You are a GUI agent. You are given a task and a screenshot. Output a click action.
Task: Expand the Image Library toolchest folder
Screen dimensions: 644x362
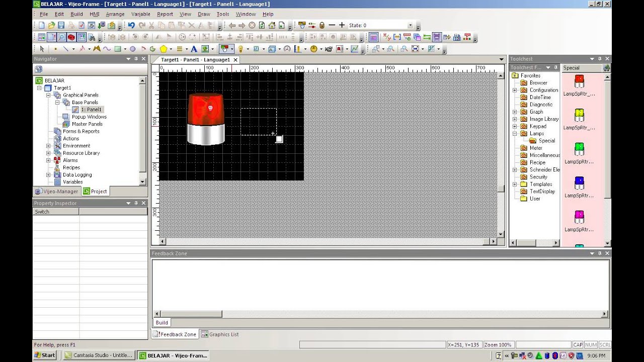pos(515,119)
